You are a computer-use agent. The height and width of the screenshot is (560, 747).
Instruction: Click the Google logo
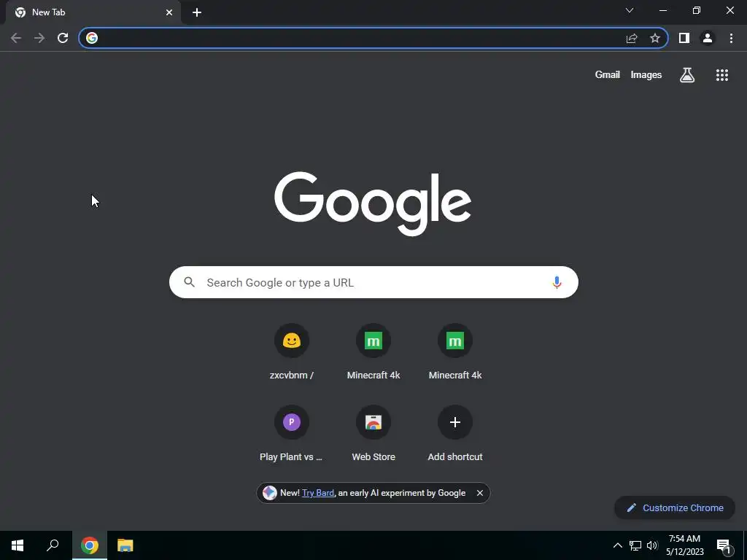pyautogui.click(x=373, y=204)
